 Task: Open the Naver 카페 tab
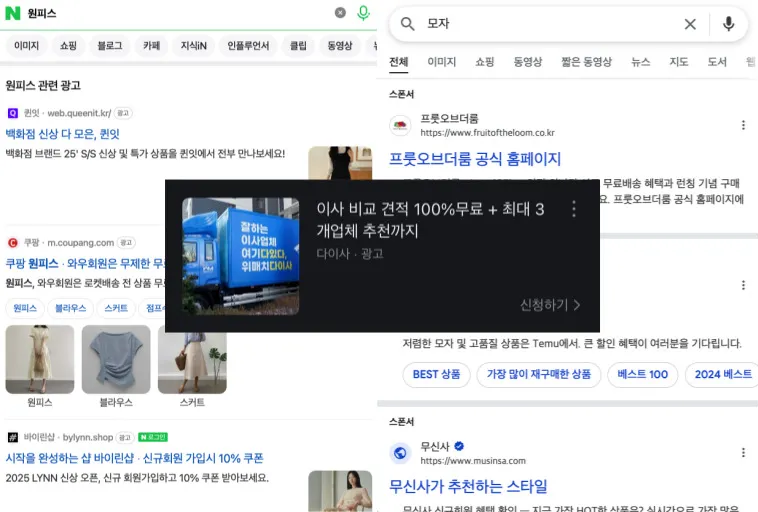click(x=151, y=46)
